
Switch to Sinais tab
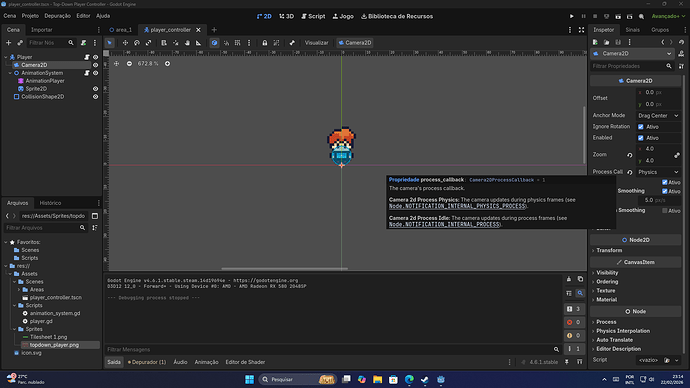pos(632,30)
